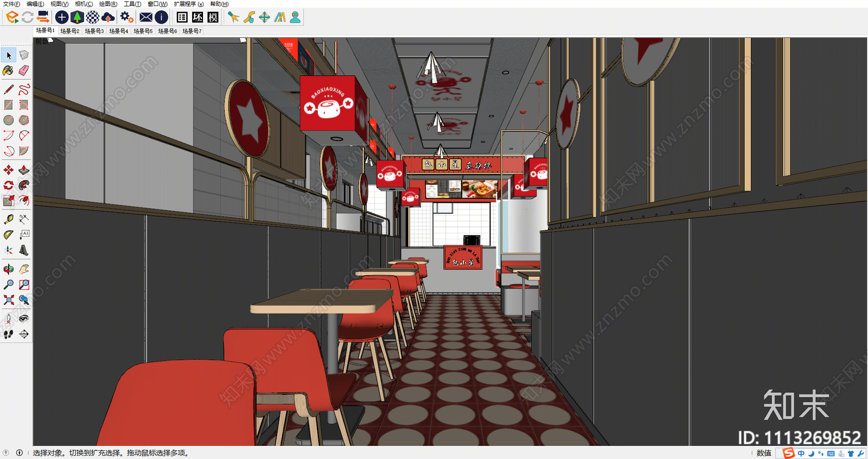Image resolution: width=868 pixels, height=459 pixels.
Task: Click the envelope mail icon
Action: click(146, 17)
